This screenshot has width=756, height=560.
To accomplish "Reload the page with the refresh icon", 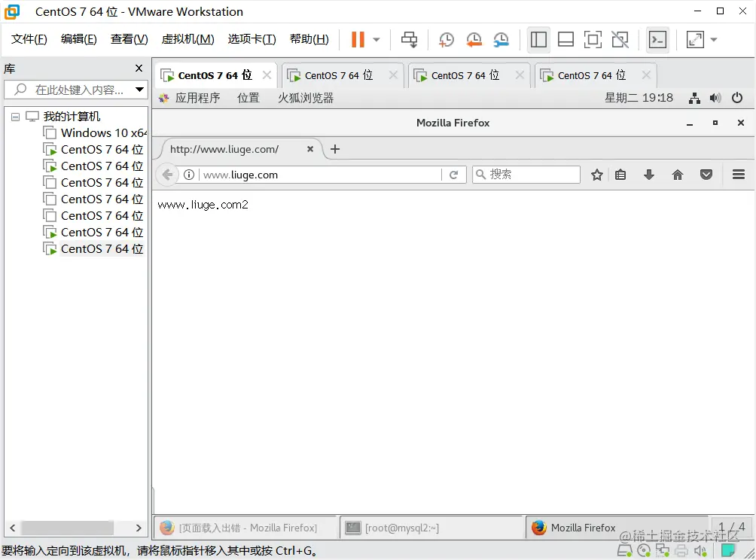I will (453, 175).
